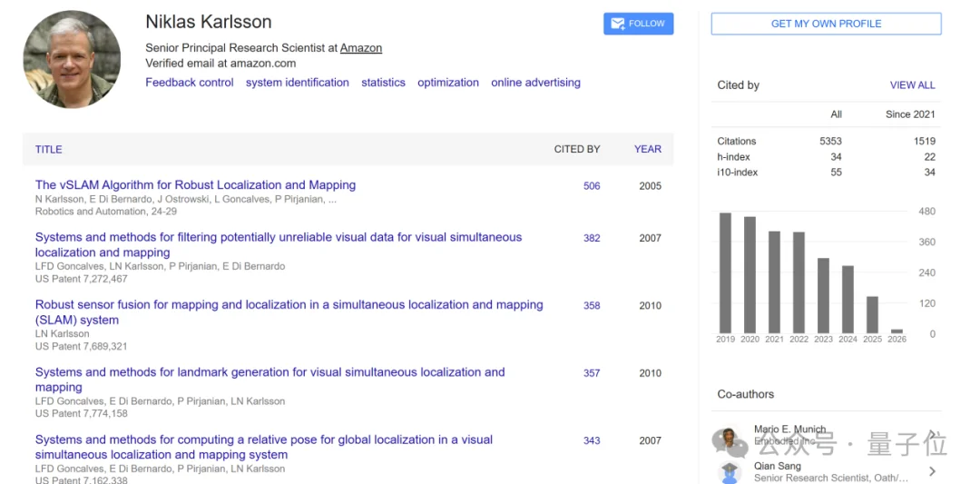Select the Feedback control interest tag
This screenshot has height=484, width=980.
(x=190, y=83)
